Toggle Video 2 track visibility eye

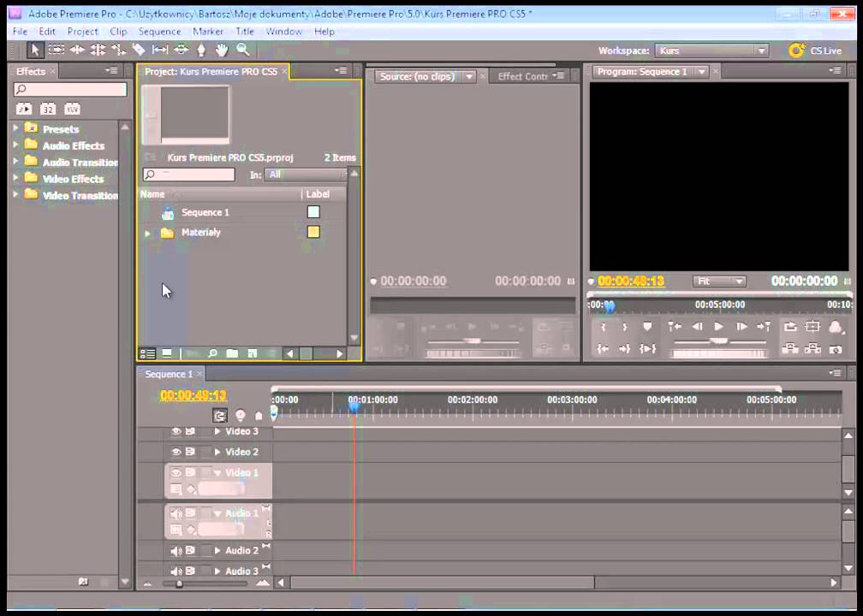176,452
